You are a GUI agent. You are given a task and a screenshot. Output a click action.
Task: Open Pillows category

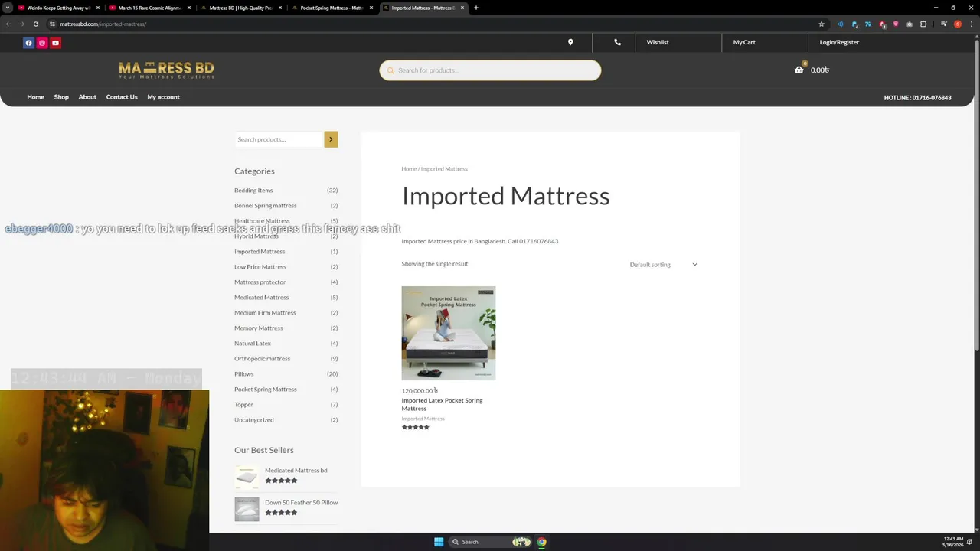coord(243,373)
